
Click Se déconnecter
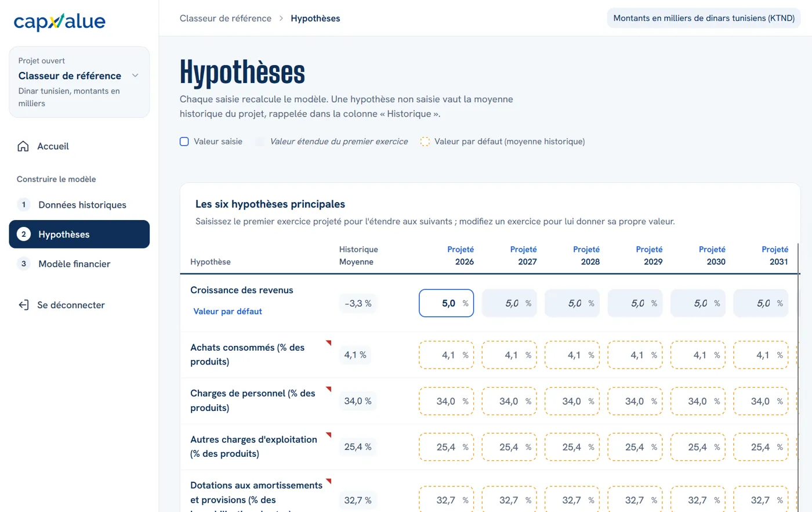(x=79, y=305)
